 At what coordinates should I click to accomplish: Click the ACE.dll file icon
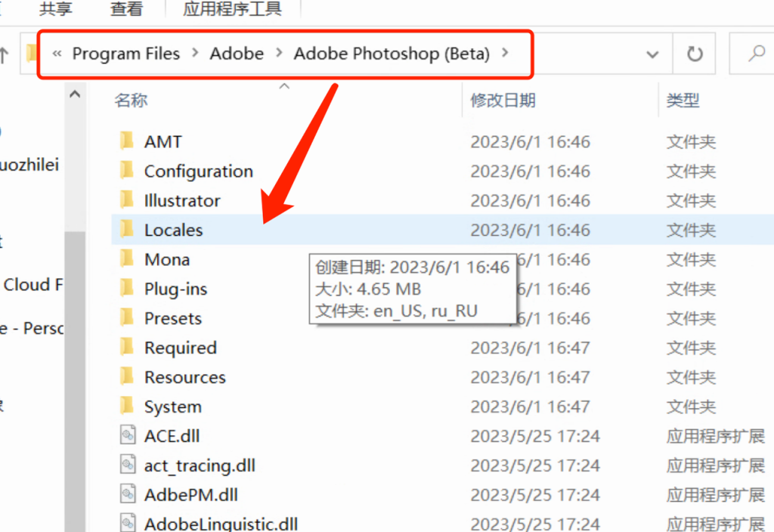(127, 436)
